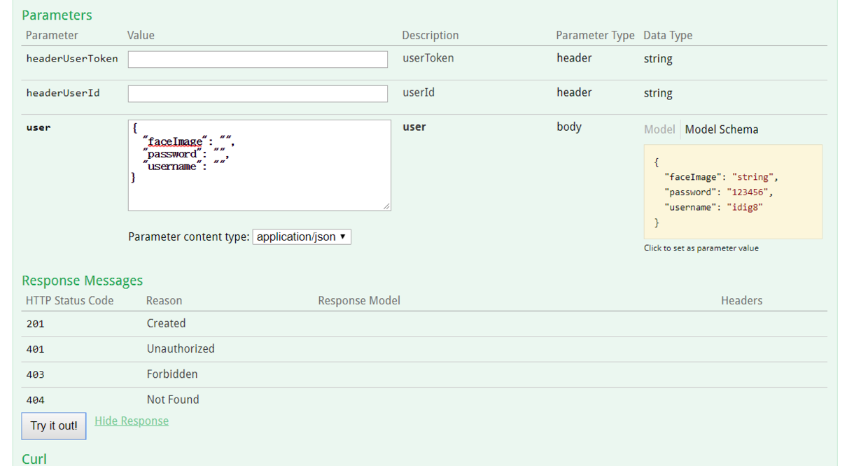Click the underlined faceImage key in the textarea

(174, 142)
